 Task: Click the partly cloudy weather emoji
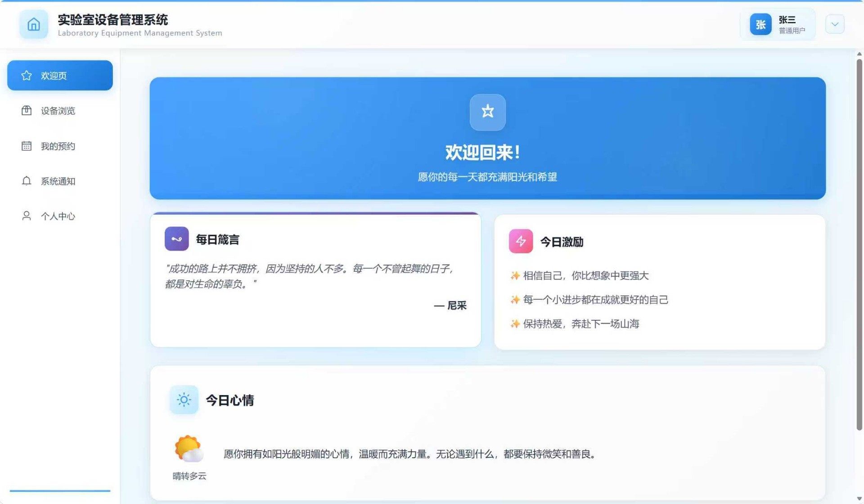tap(189, 449)
